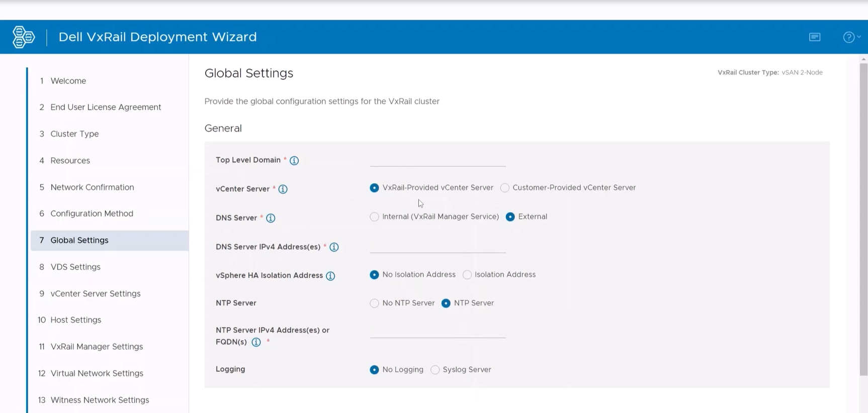Choose NTP Server radio option
Viewport: 868px width, 413px height.
446,303
